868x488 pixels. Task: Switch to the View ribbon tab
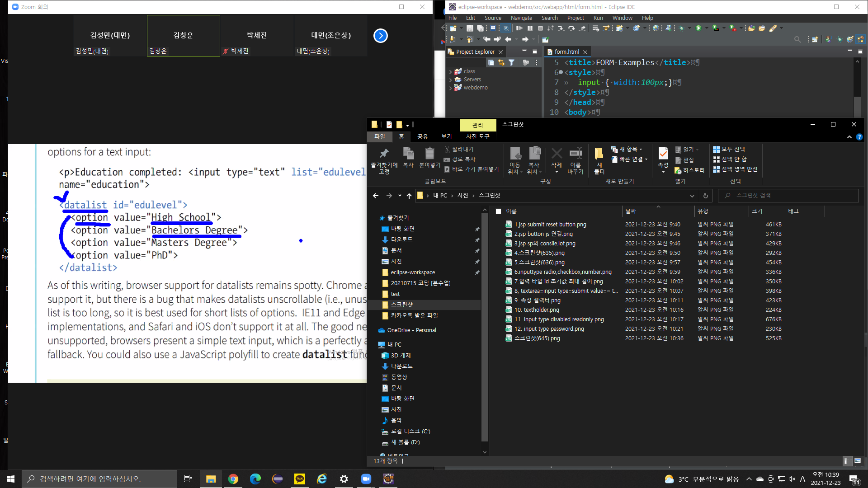[x=446, y=136]
